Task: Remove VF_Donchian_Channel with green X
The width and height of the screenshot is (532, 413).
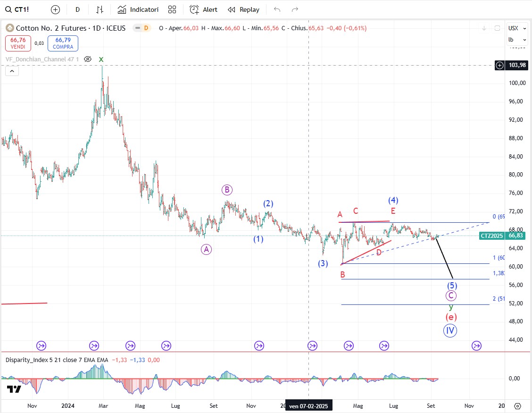Action: (x=101, y=59)
